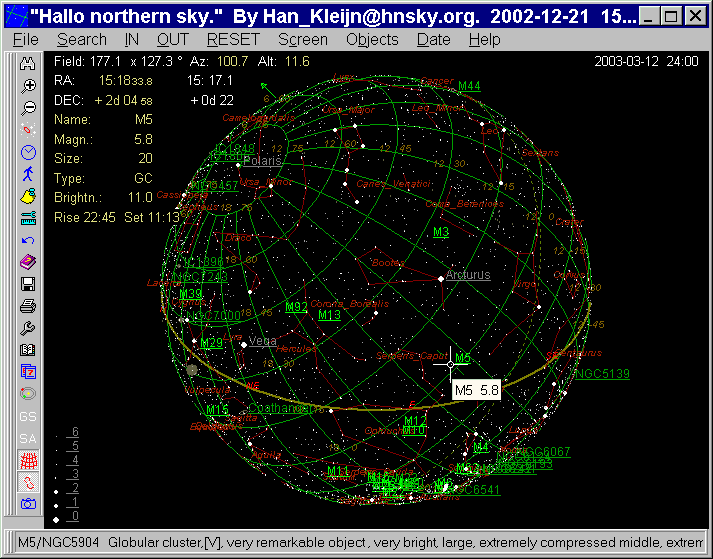The width and height of the screenshot is (713, 559).
Task: Click the Arcturus star label
Action: click(x=468, y=275)
